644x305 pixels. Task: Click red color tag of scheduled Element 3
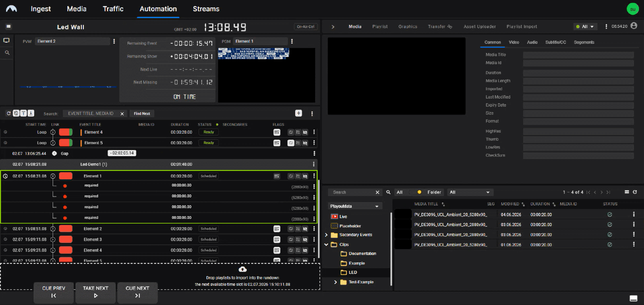point(66,240)
